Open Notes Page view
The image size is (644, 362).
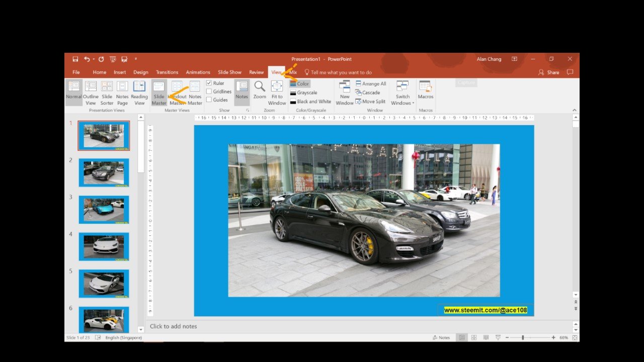point(122,93)
